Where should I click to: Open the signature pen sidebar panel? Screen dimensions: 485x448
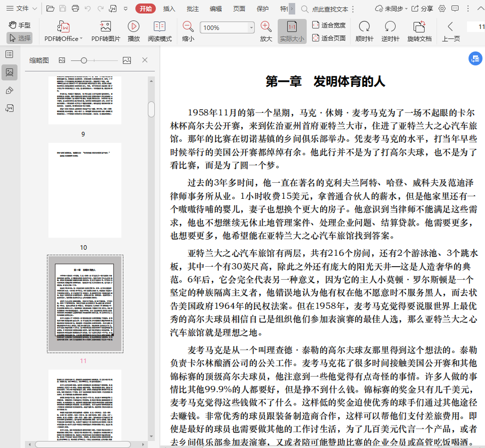[9, 90]
